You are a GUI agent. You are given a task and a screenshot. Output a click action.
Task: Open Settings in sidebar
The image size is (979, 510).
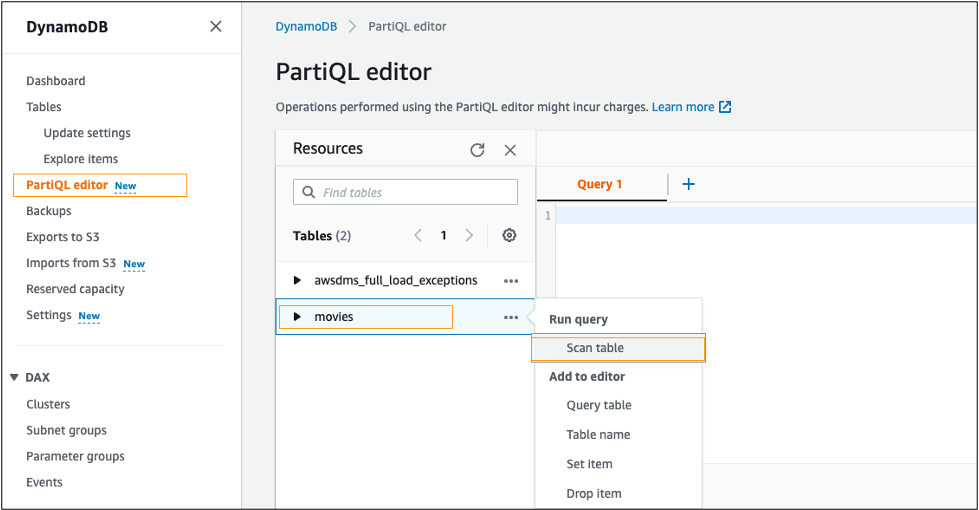tap(49, 315)
